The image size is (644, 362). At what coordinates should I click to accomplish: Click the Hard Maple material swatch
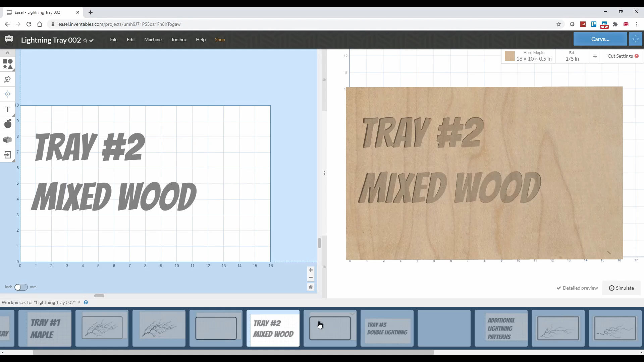509,56
